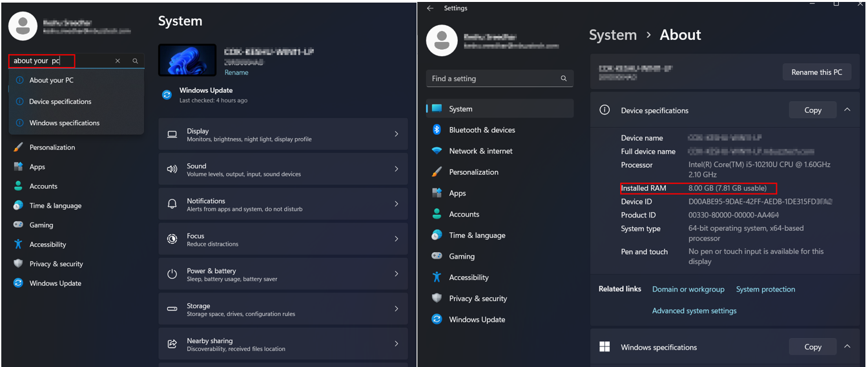Viewport: 868px width, 367px height.
Task: Click Apps icon in About window sidebar
Action: [437, 193]
